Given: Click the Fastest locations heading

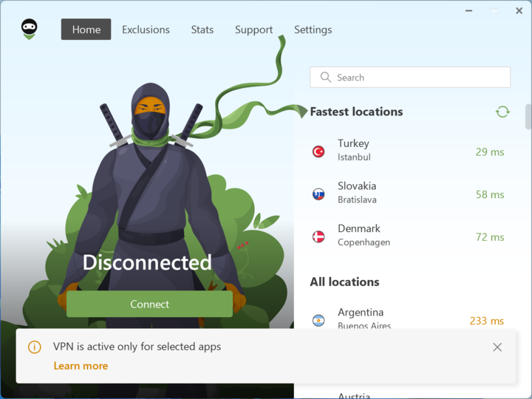Looking at the screenshot, I should [x=356, y=112].
